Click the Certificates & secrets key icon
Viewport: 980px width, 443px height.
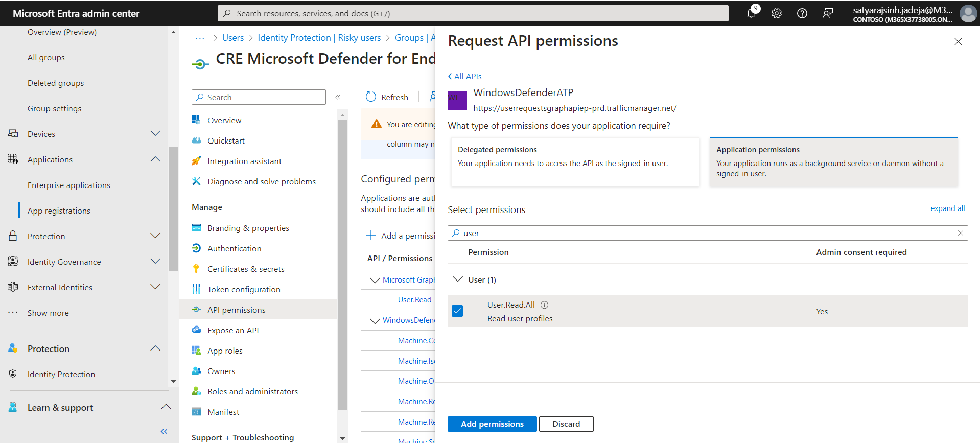[x=196, y=268]
